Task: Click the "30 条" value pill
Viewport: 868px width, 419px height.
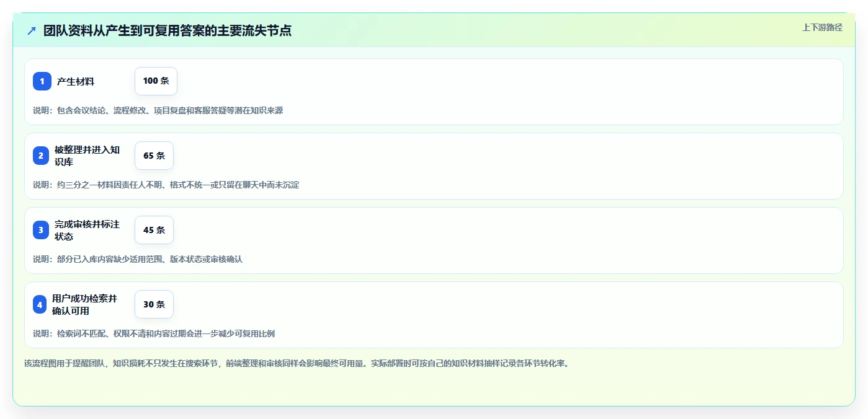Action: pyautogui.click(x=154, y=304)
